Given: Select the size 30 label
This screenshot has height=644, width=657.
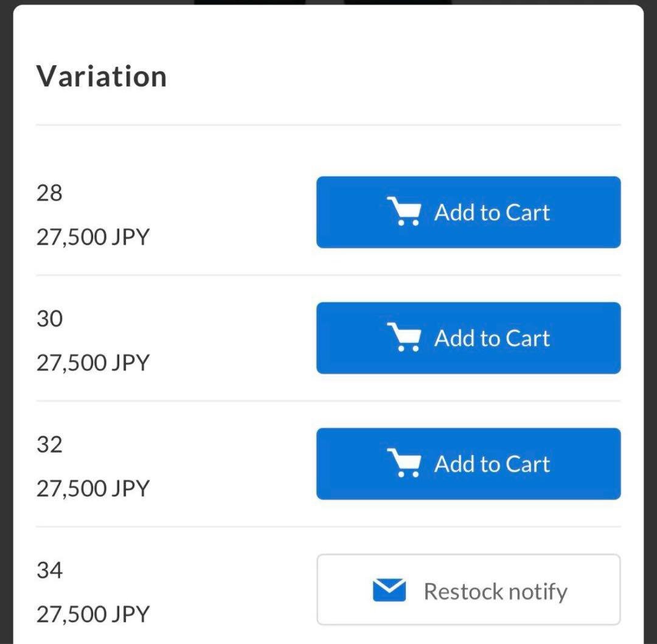Looking at the screenshot, I should pos(49,319).
